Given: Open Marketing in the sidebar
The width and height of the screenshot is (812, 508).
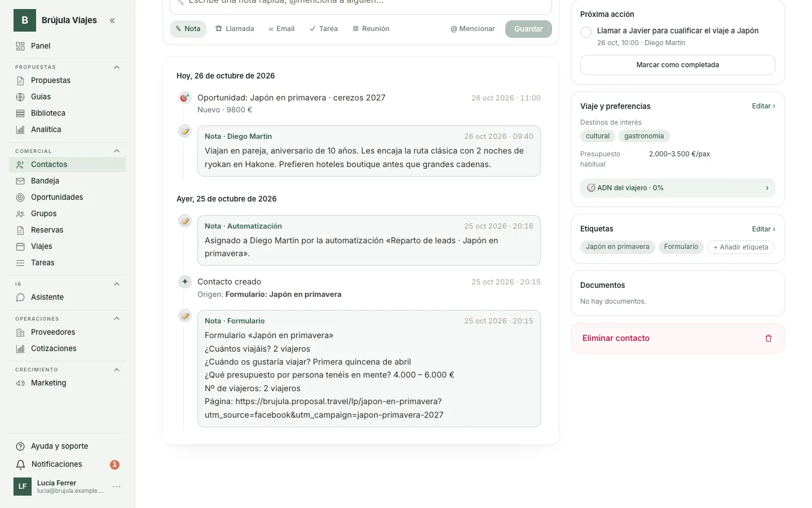Looking at the screenshot, I should (67, 383).
